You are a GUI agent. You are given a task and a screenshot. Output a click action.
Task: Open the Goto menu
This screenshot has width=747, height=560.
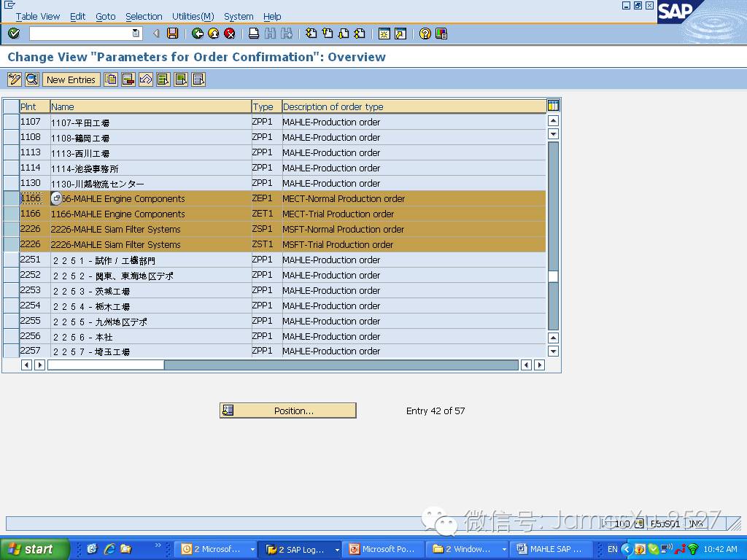[x=105, y=17]
